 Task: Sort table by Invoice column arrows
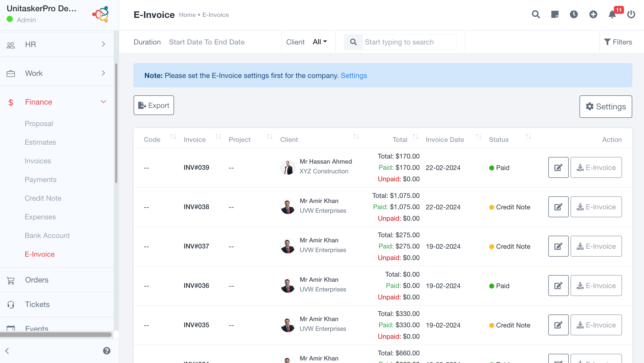click(218, 137)
